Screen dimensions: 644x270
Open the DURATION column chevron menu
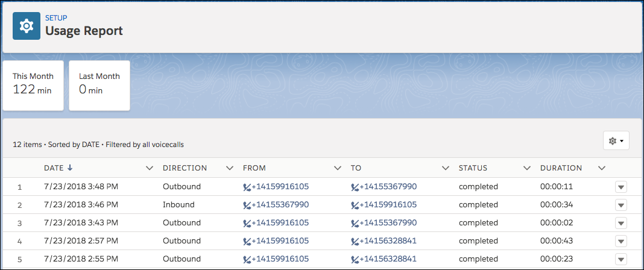[602, 168]
